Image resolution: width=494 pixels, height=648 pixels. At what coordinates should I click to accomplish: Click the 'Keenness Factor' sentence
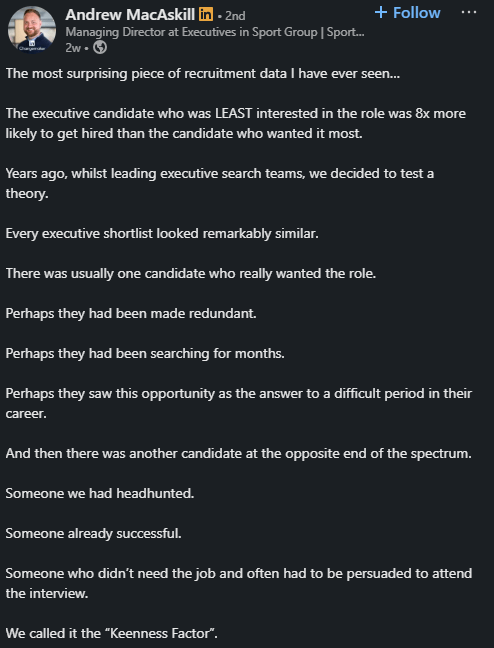pyautogui.click(x=112, y=633)
